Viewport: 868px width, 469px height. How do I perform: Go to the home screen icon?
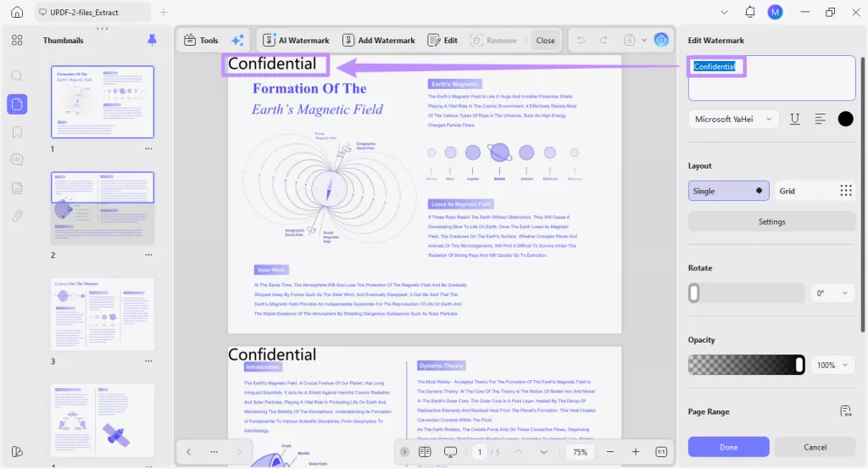point(17,12)
